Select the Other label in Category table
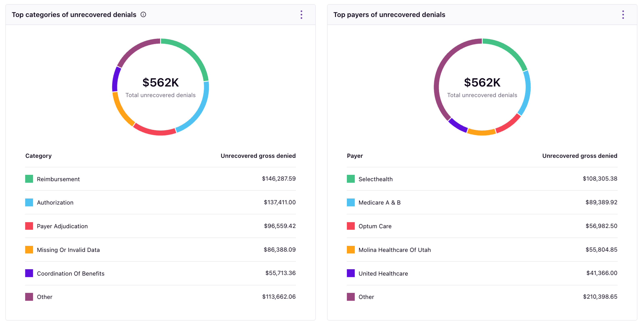The width and height of the screenshot is (644, 329). 45,297
